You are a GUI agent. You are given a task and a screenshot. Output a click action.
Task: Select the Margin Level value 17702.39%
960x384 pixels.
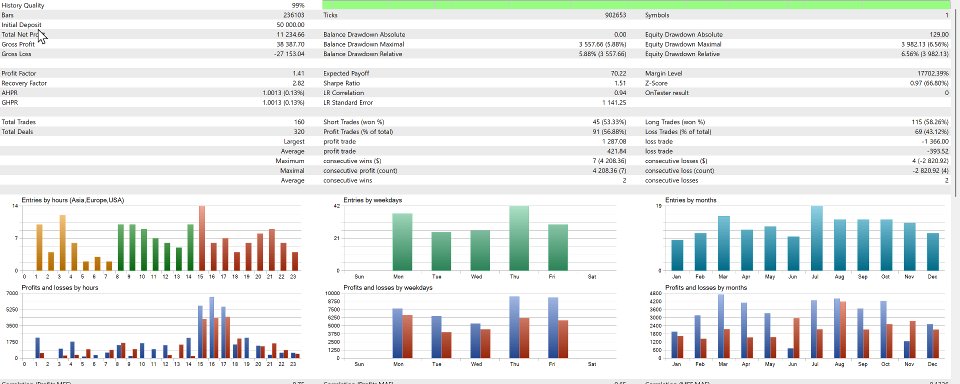(x=934, y=73)
